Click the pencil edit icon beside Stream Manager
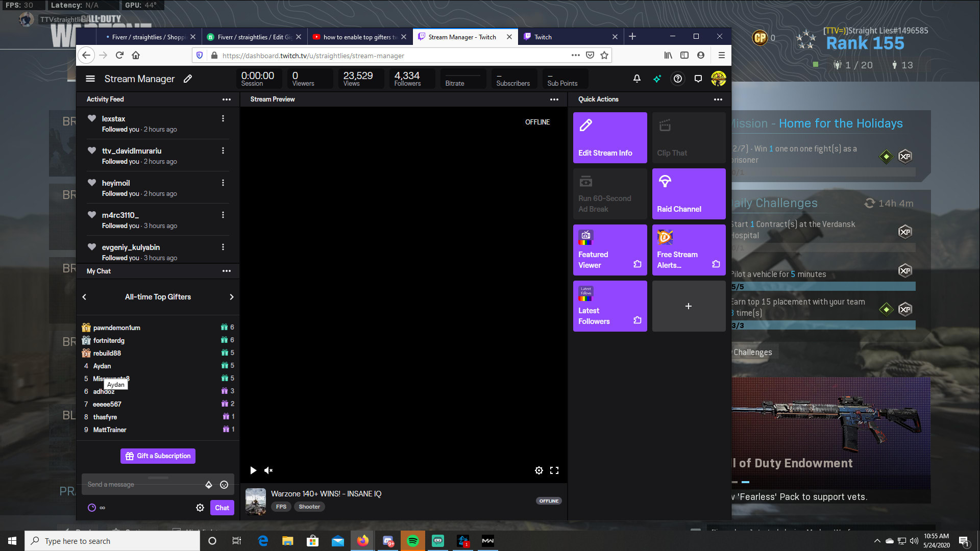The image size is (980, 551). (x=188, y=79)
